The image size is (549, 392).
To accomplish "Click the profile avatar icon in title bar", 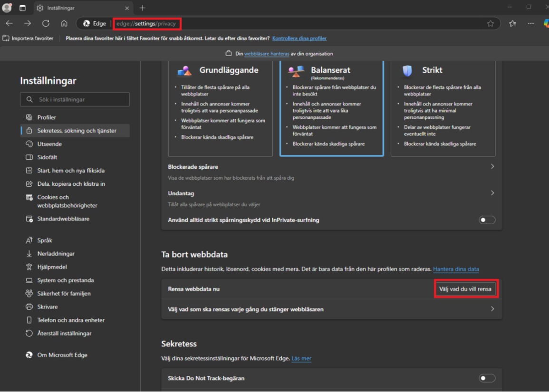I will coord(7,8).
